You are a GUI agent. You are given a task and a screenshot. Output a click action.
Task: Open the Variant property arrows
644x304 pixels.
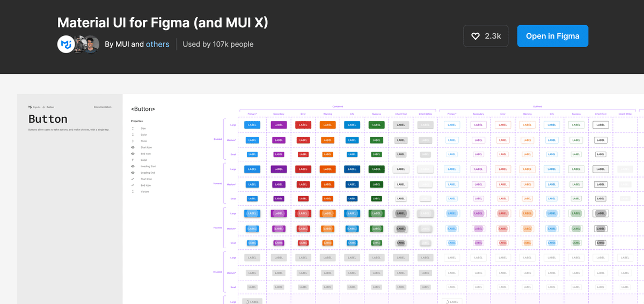[133, 191]
